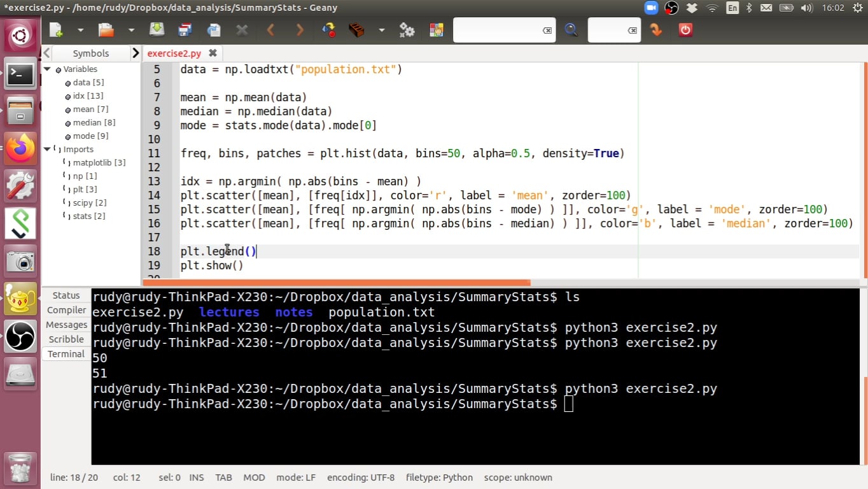This screenshot has height=489, width=868.
Task: Open the Build options dropdown arrow
Action: 381,30
